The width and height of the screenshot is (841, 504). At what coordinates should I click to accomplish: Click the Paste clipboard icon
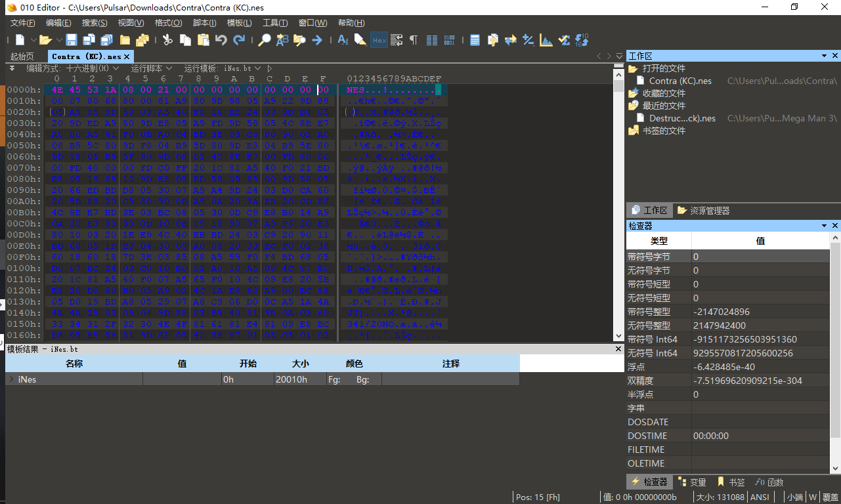(204, 40)
